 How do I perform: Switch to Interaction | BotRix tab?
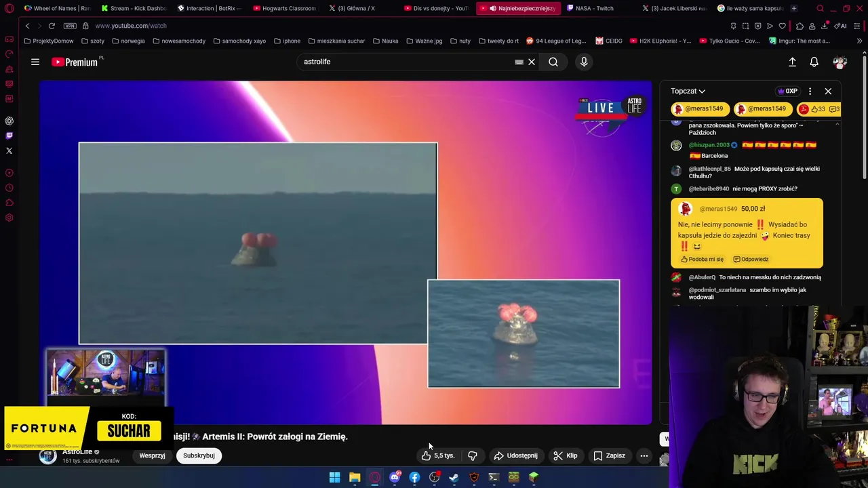[x=210, y=8]
